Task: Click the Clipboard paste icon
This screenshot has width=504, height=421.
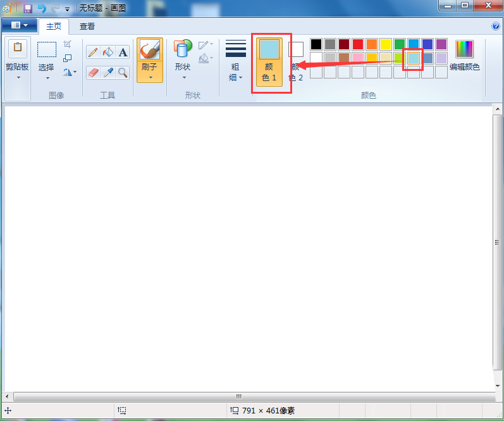Action: (x=18, y=49)
